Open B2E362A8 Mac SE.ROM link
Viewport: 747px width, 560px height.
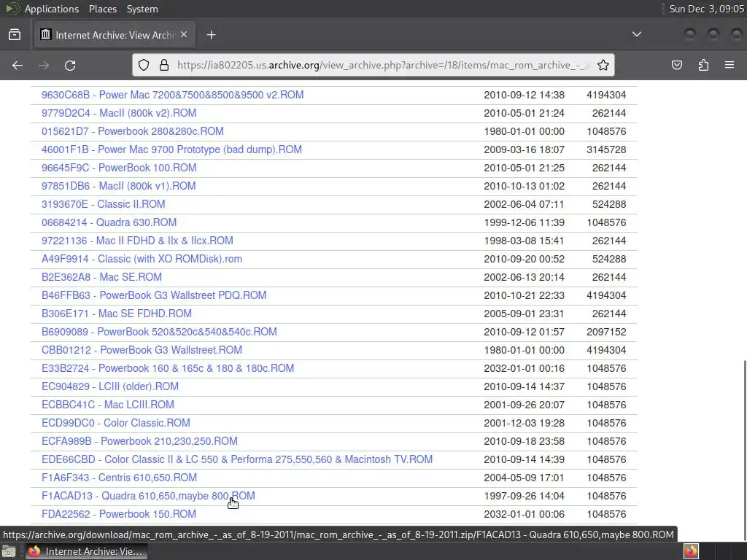[101, 277]
